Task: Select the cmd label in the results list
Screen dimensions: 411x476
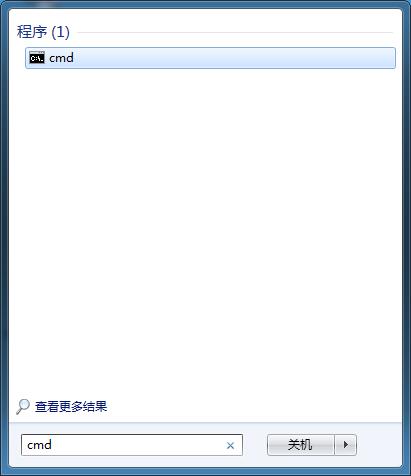Action: (61, 58)
